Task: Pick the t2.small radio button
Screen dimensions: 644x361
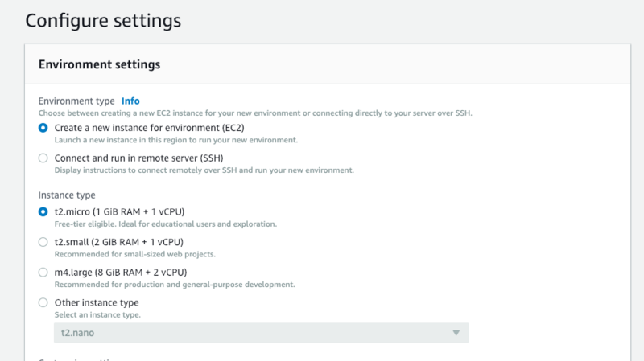Action: point(43,242)
